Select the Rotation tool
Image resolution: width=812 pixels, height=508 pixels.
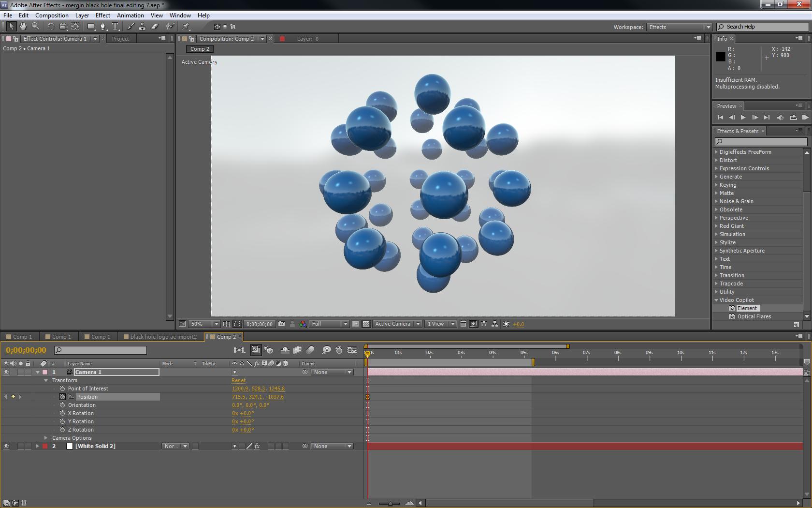(51, 26)
